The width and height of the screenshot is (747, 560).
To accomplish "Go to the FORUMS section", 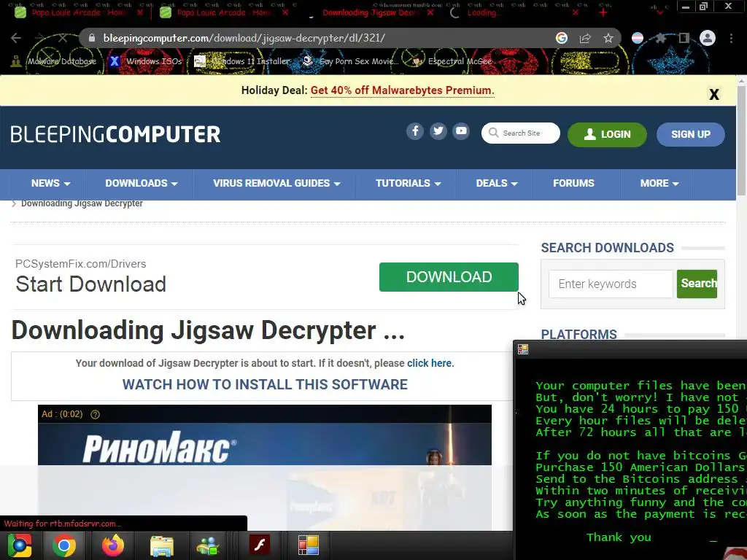I will 573,183.
